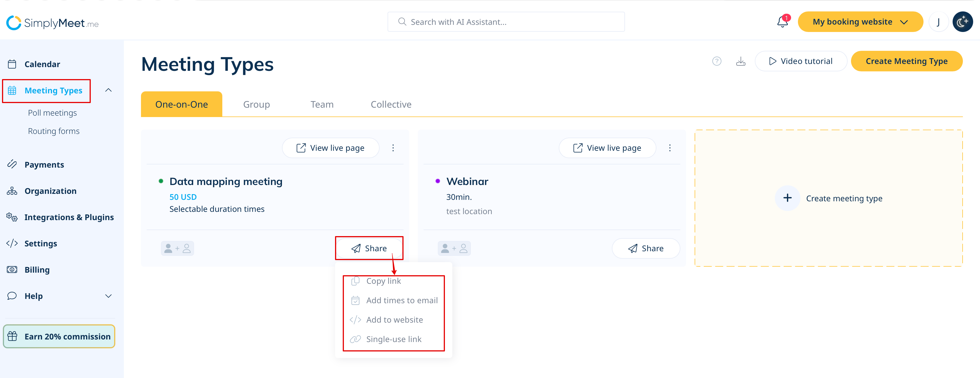Click the Search with AI Assistant field

(x=506, y=22)
